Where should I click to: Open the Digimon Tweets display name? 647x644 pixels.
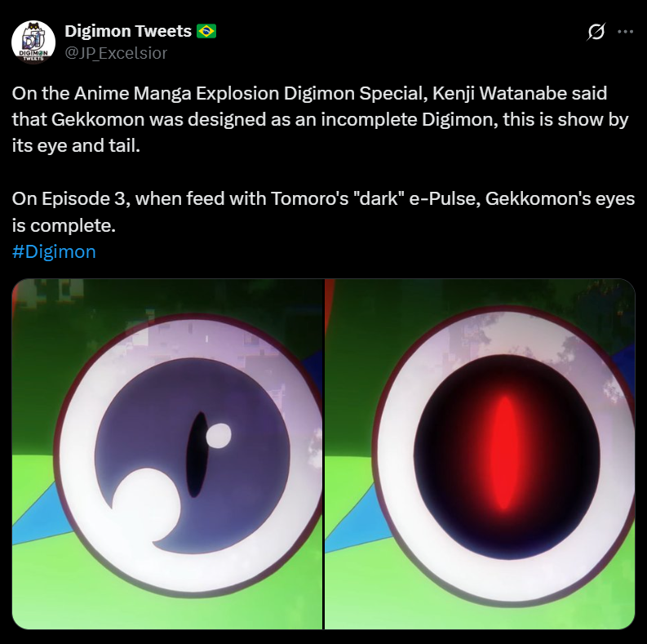coord(128,31)
